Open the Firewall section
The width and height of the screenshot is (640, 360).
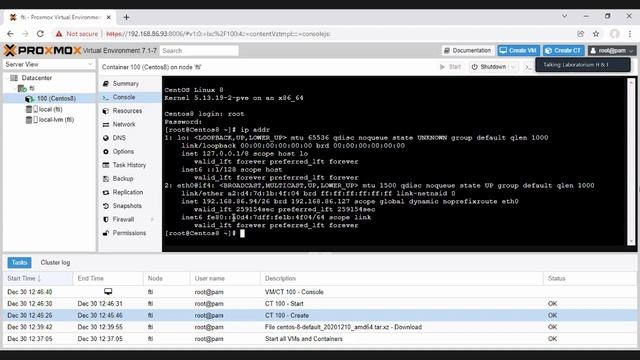[x=123, y=219]
